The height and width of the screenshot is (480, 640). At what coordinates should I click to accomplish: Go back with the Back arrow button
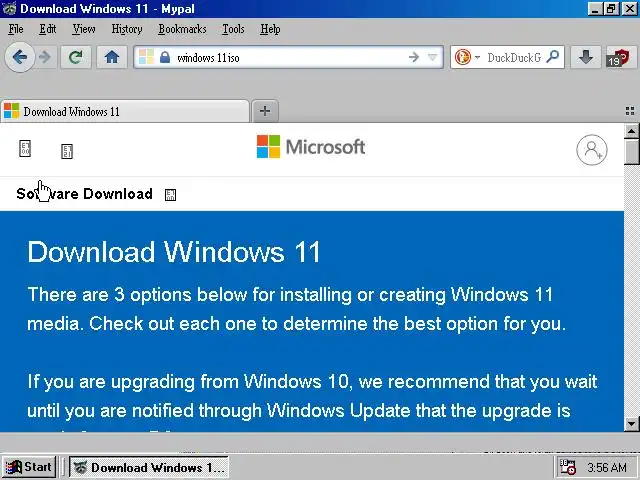pyautogui.click(x=19, y=57)
